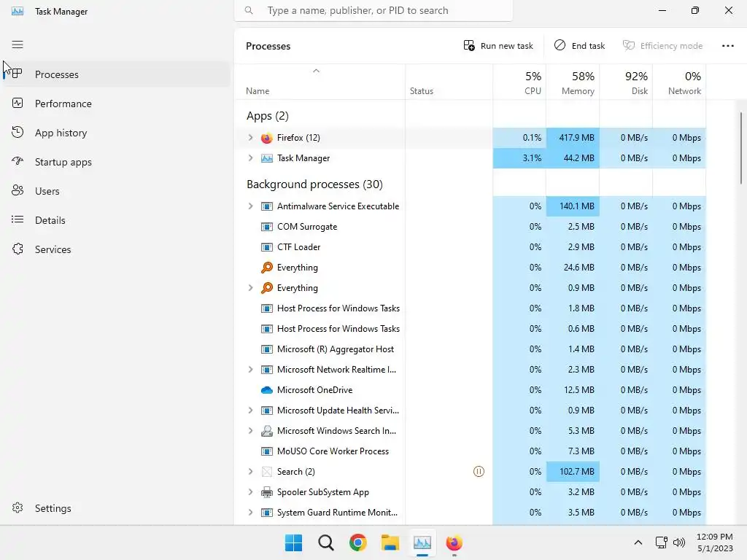Click the System Guard Runtime Monitor icon
Viewport: 747px width, 560px height.
(267, 513)
